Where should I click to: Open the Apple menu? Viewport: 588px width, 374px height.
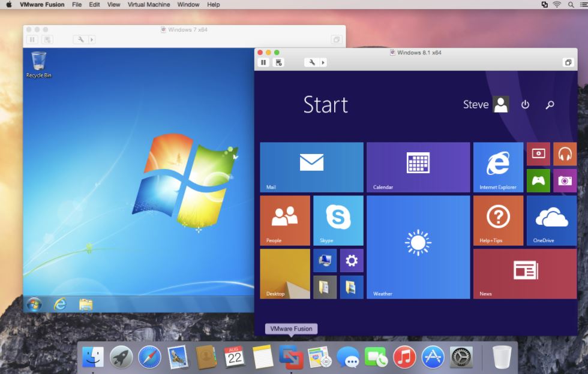(x=9, y=5)
